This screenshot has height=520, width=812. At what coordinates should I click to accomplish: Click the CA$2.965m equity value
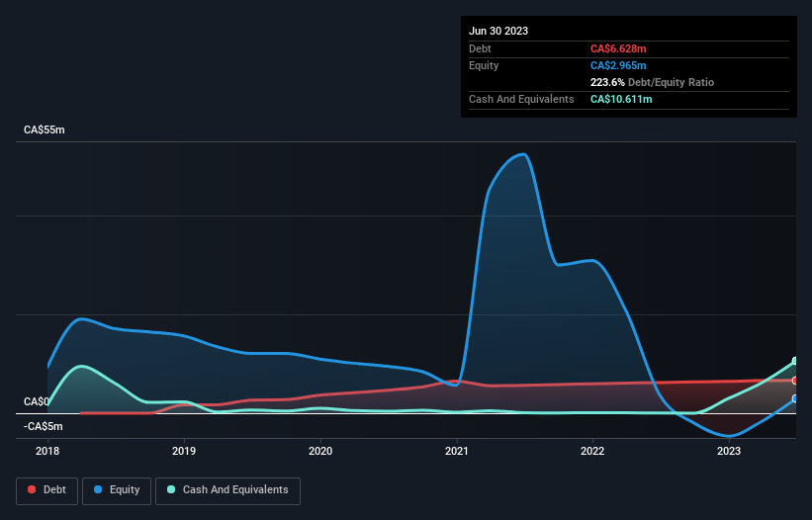618,65
